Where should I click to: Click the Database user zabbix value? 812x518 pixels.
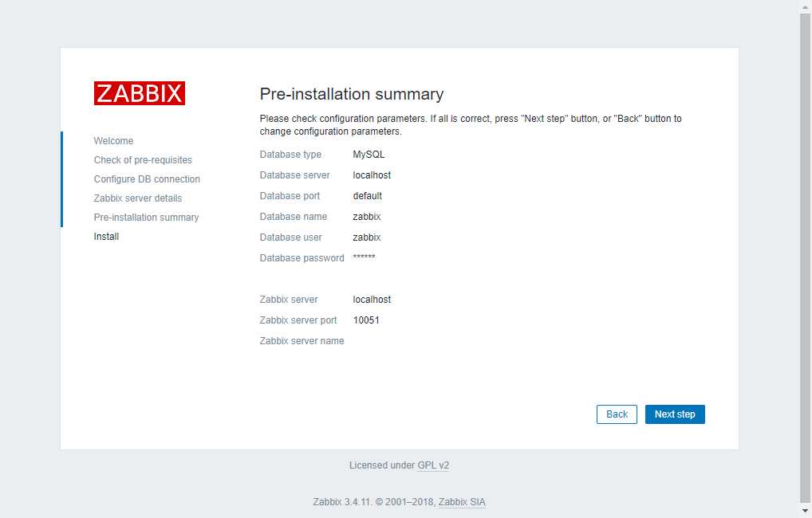tap(367, 237)
